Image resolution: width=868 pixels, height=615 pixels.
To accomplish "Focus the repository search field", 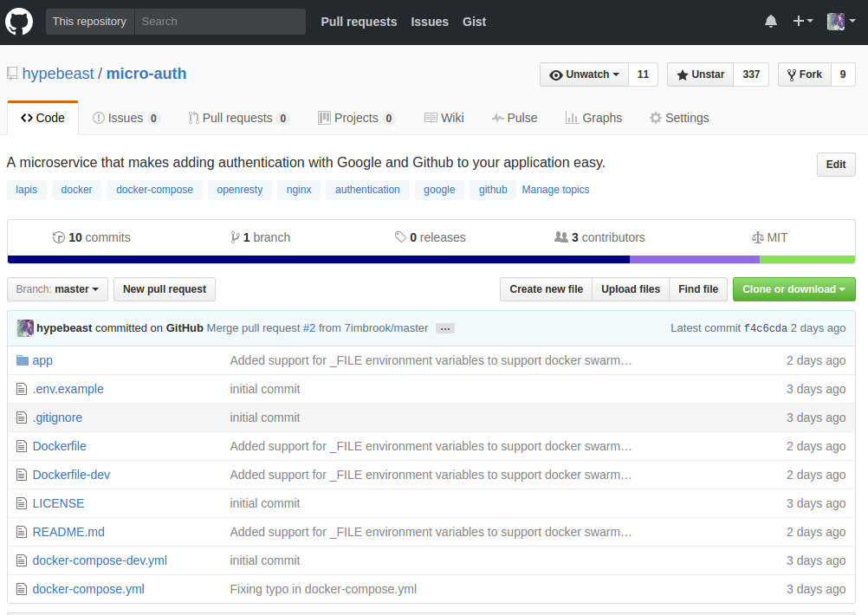I will pos(220,22).
